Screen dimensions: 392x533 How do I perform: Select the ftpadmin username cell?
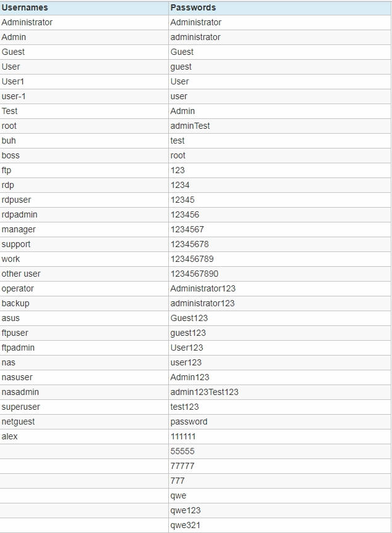coord(84,348)
